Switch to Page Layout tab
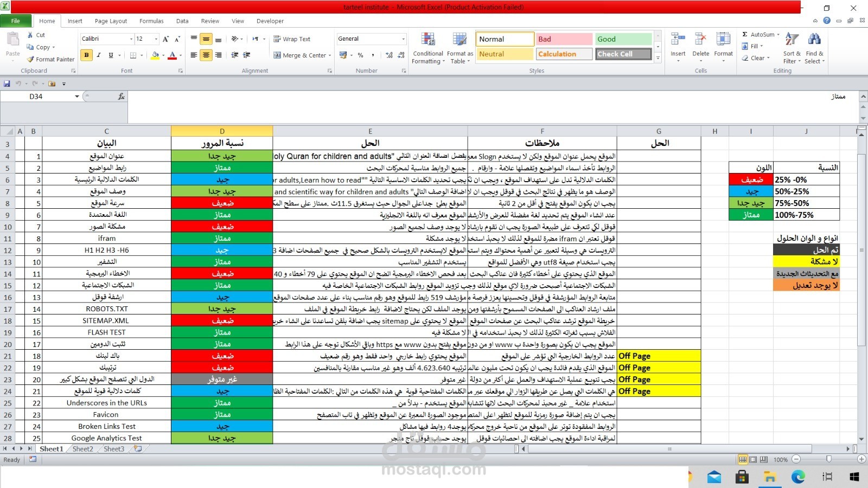The width and height of the screenshot is (868, 488). pos(111,21)
